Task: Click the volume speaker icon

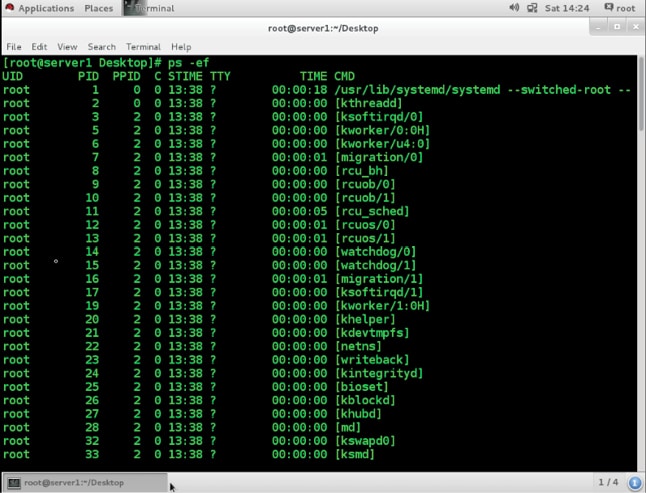Action: point(514,7)
